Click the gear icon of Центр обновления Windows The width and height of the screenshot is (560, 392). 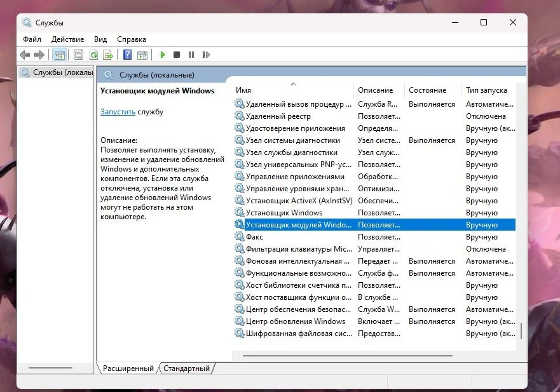239,321
